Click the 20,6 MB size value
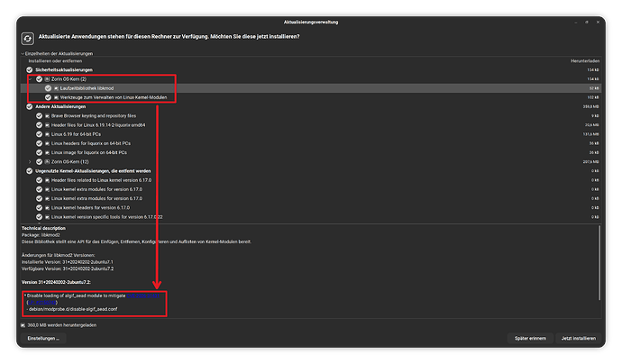622x364 pixels. [x=591, y=125]
